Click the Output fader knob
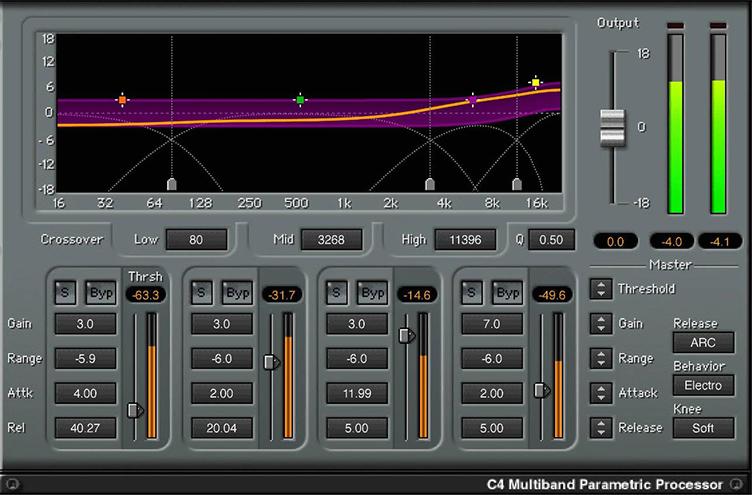This screenshot has width=752, height=495. pos(612,128)
